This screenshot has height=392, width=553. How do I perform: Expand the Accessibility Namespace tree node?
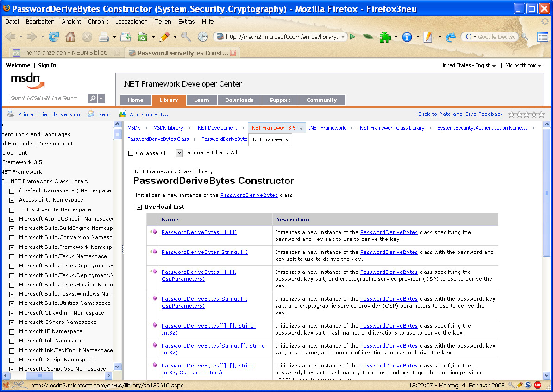pyautogui.click(x=12, y=200)
